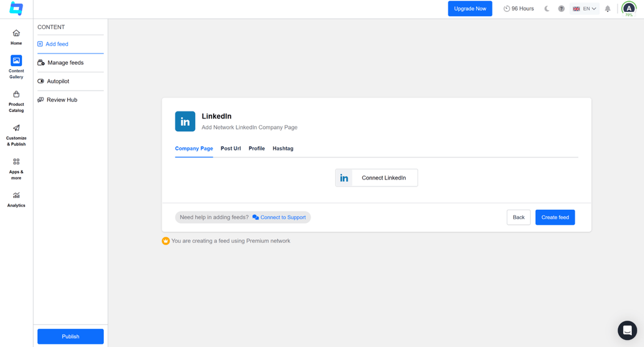Toggle dark mode moon icon

coord(547,9)
